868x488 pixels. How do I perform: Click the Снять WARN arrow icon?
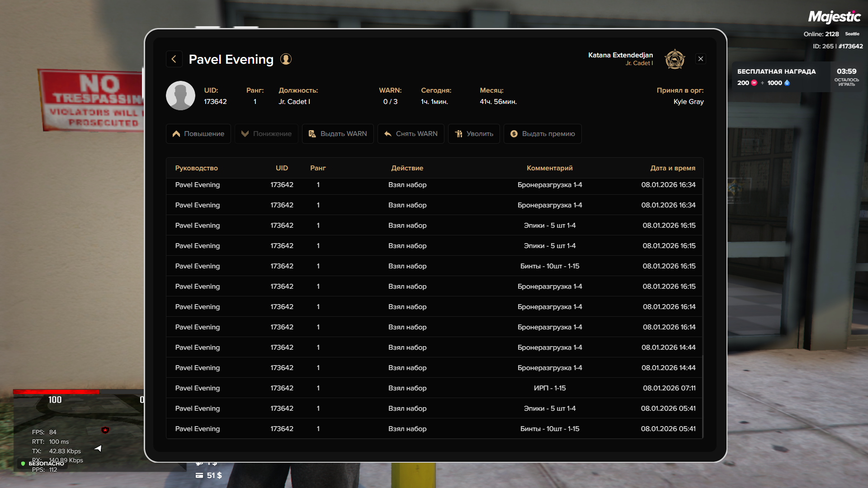[x=388, y=134]
